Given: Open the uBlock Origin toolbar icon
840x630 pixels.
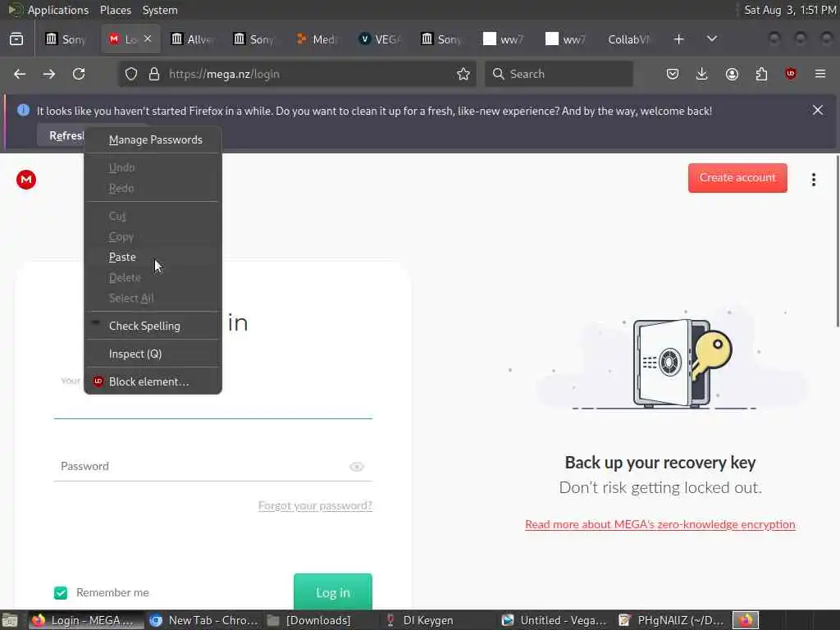Looking at the screenshot, I should 791,74.
